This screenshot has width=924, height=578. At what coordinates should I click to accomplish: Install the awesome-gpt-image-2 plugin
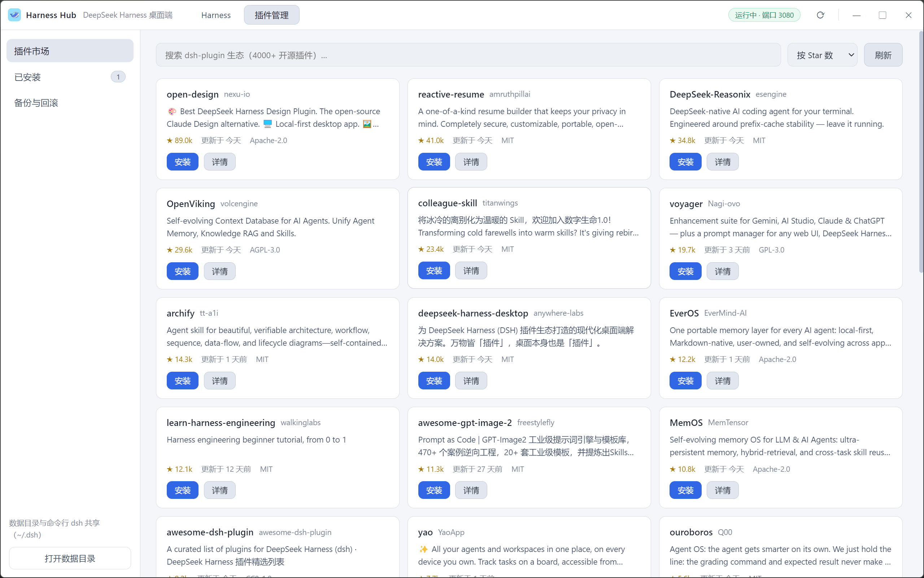click(434, 490)
